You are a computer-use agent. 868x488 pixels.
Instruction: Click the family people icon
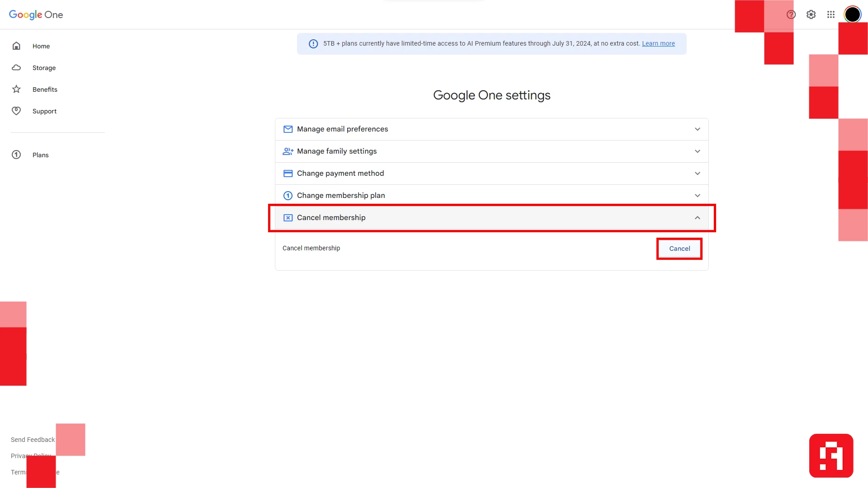[x=288, y=151]
